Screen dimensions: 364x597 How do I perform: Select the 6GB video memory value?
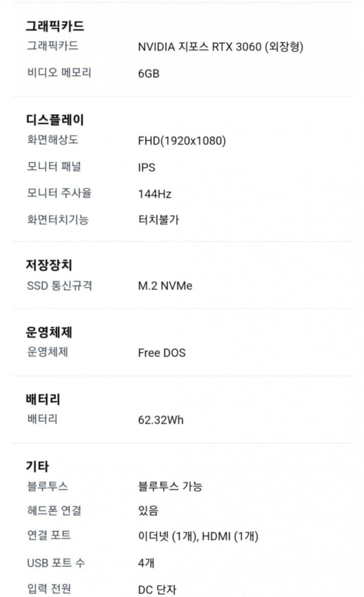[x=148, y=74]
